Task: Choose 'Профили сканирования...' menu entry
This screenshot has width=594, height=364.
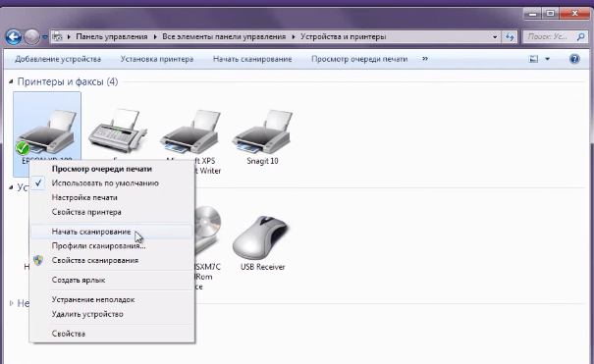Action: pos(112,246)
